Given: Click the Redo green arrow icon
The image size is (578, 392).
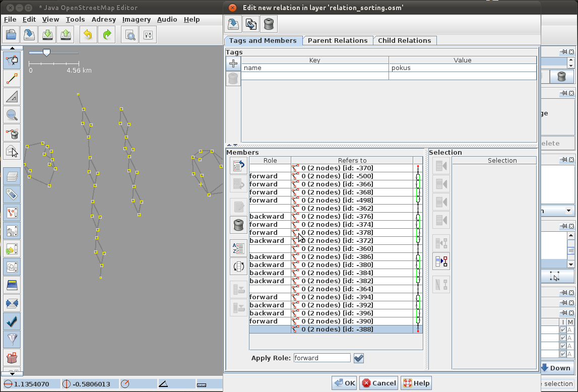Looking at the screenshot, I should [x=107, y=35].
